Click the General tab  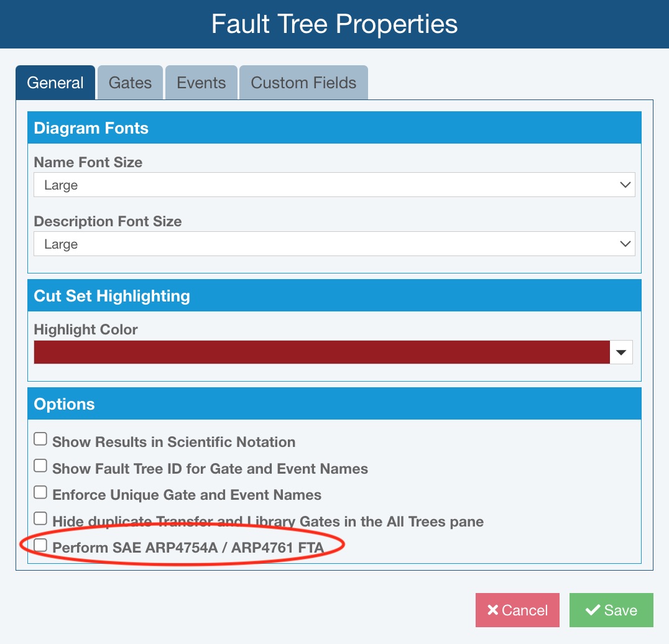pyautogui.click(x=55, y=83)
